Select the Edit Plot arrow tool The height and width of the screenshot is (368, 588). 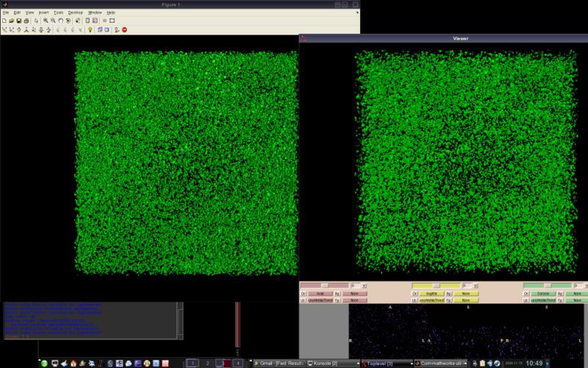point(36,21)
